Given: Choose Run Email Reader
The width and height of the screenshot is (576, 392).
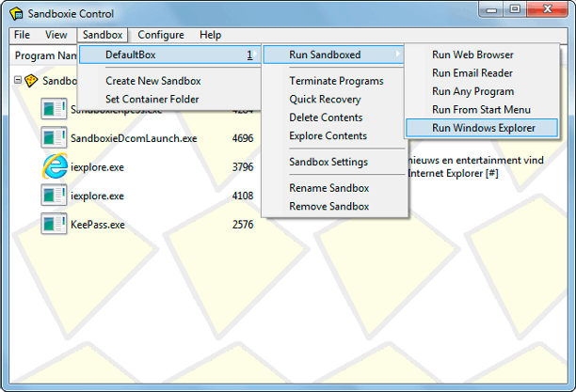Looking at the screenshot, I should (x=472, y=73).
